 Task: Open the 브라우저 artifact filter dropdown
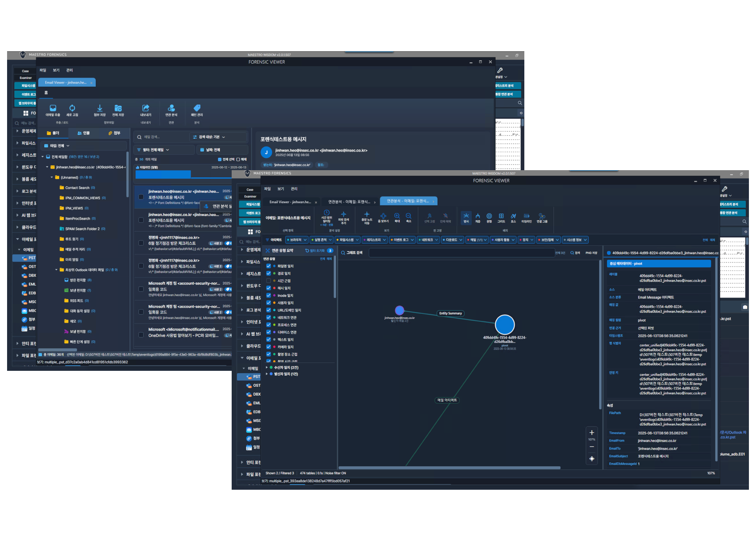297,240
